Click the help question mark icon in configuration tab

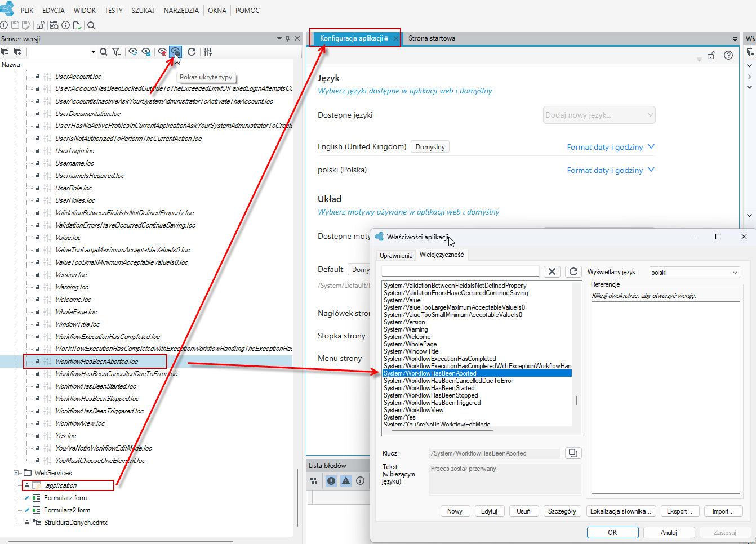click(728, 55)
